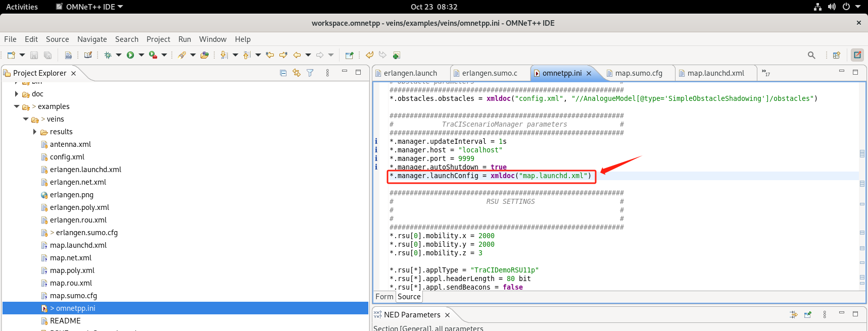Toggle Link with Editor in Project Explorer
Image resolution: width=868 pixels, height=331 pixels.
[297, 73]
